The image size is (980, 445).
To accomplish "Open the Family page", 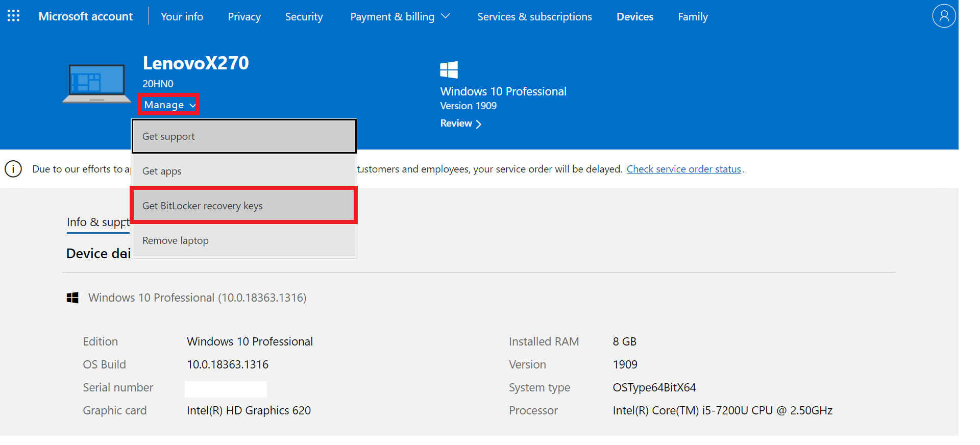I will click(693, 17).
